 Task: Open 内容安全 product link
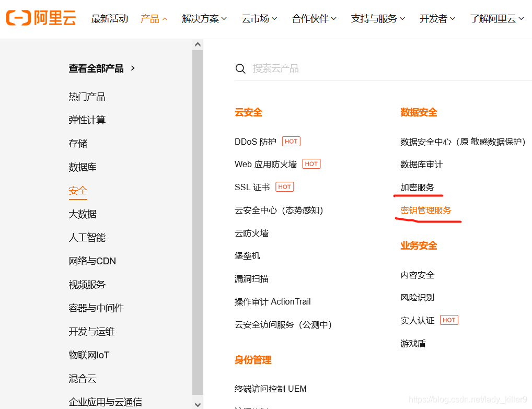(418, 275)
